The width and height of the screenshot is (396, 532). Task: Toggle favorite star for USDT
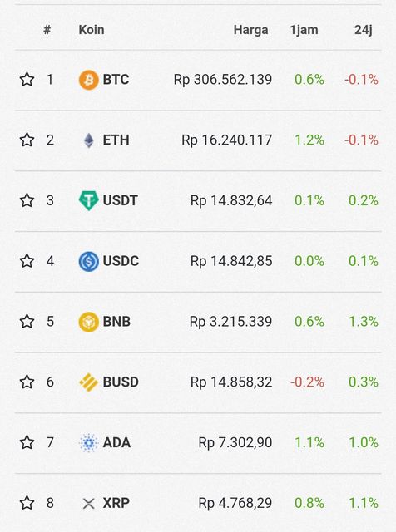[x=27, y=200]
